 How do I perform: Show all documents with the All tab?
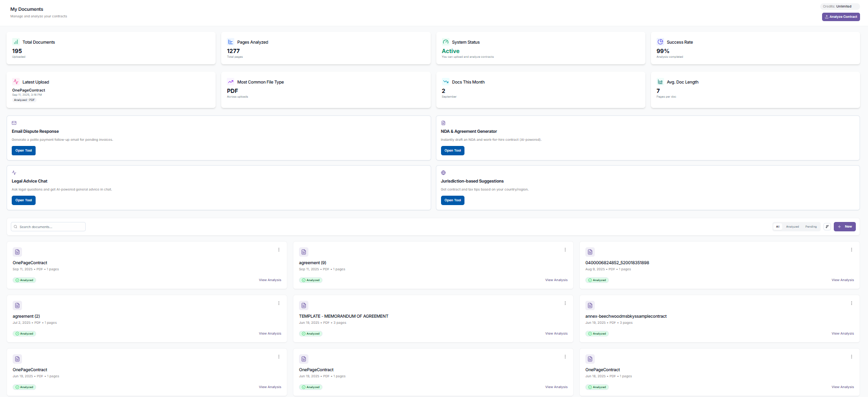point(778,227)
